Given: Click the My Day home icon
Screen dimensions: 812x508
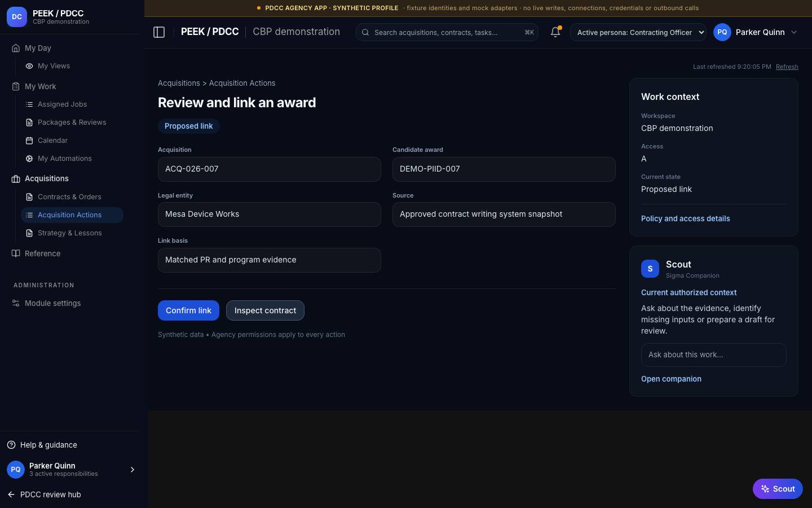Looking at the screenshot, I should click(16, 48).
